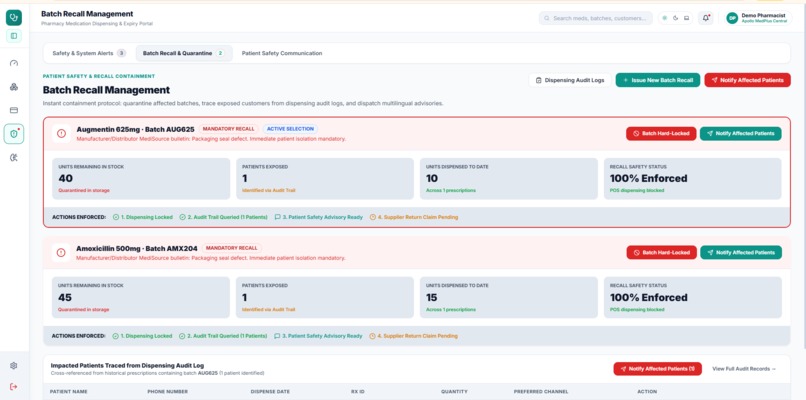This screenshot has width=806, height=400.
Task: Switch to dark theme moon icon
Action: [x=675, y=18]
